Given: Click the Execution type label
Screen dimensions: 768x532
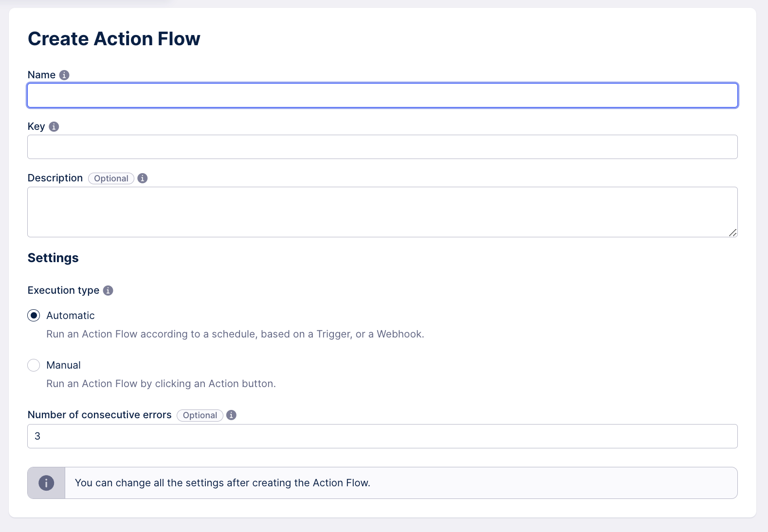Looking at the screenshot, I should pyautogui.click(x=63, y=290).
